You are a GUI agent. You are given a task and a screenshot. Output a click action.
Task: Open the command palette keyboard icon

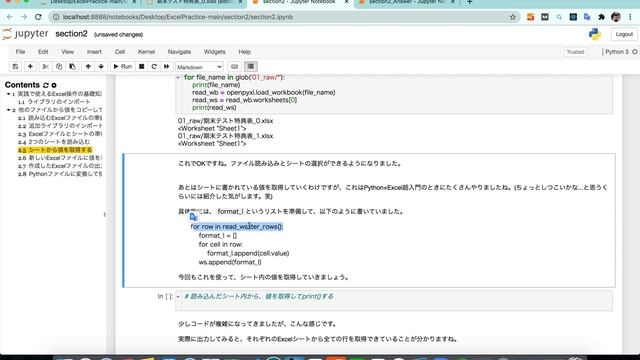[x=234, y=67]
